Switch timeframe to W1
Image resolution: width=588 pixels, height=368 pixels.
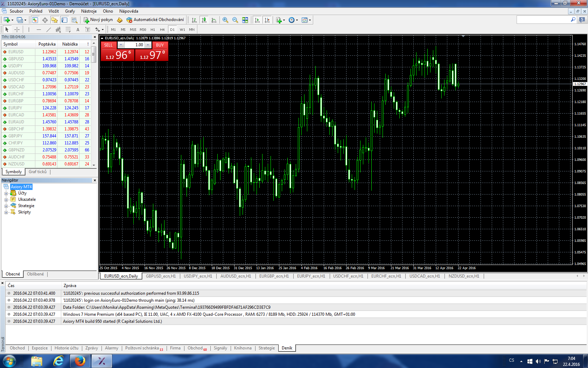tap(182, 29)
